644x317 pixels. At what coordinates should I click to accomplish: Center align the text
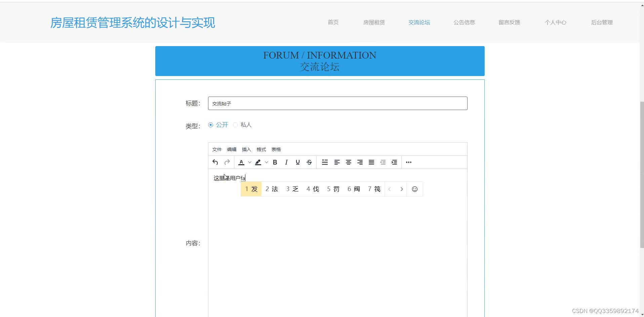coord(349,162)
